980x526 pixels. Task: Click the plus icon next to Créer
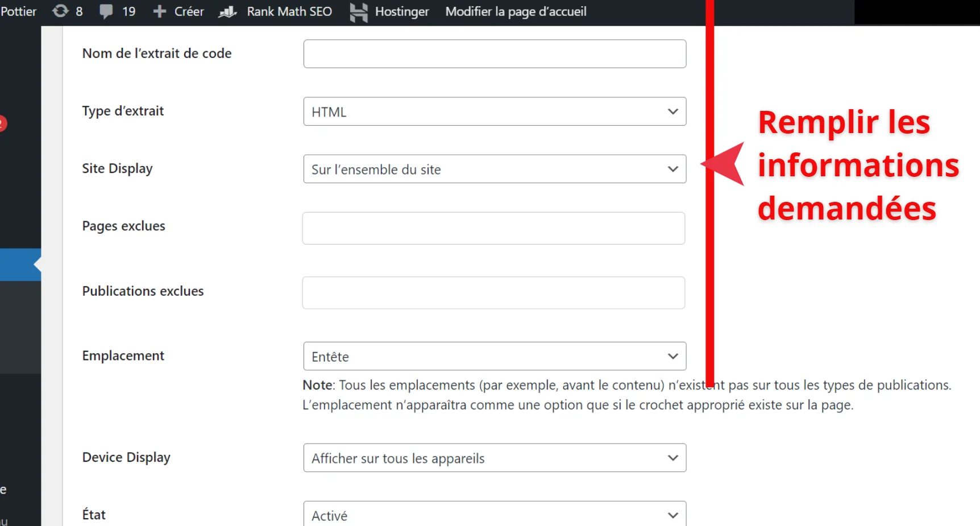(x=160, y=11)
